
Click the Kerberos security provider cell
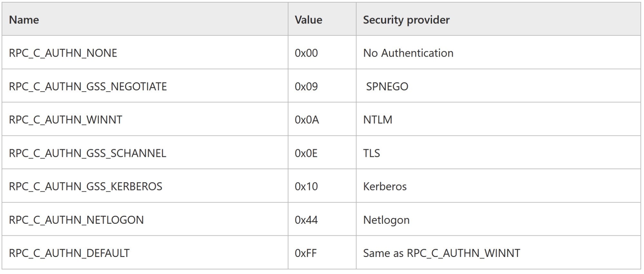pyautogui.click(x=385, y=187)
